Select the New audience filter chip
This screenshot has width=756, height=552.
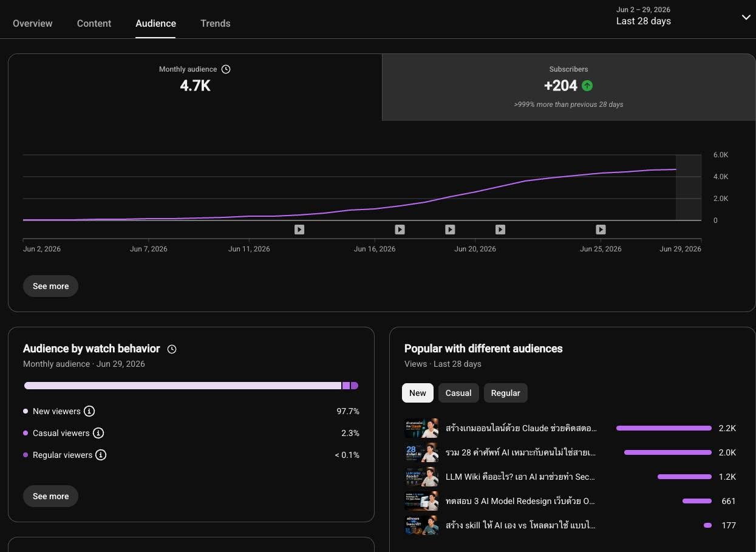coord(418,393)
